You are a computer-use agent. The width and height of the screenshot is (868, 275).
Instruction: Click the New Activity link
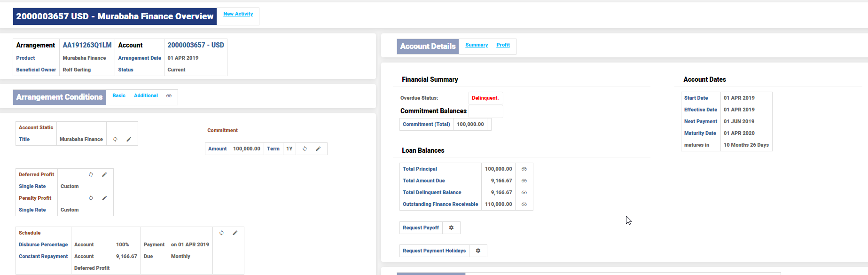(238, 14)
